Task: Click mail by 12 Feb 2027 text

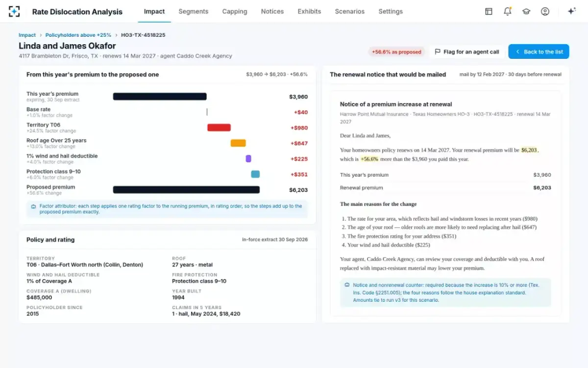Action: pyautogui.click(x=480, y=75)
